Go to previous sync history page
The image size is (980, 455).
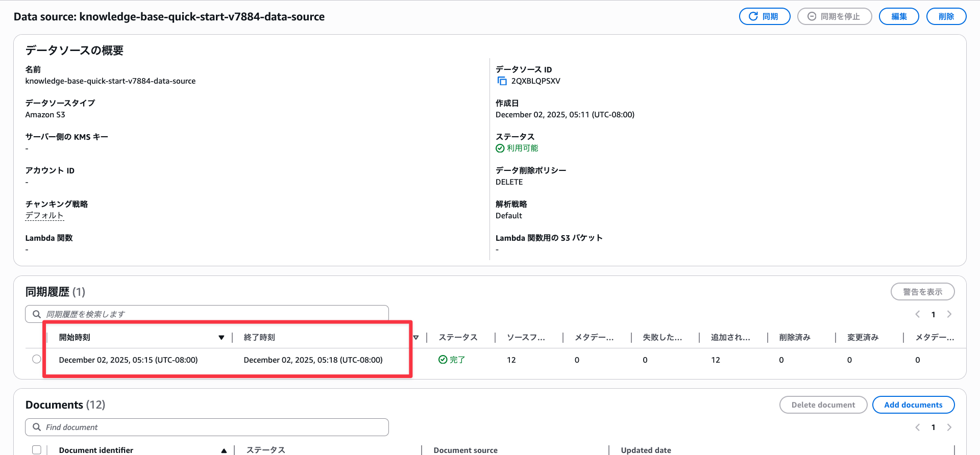pyautogui.click(x=917, y=314)
